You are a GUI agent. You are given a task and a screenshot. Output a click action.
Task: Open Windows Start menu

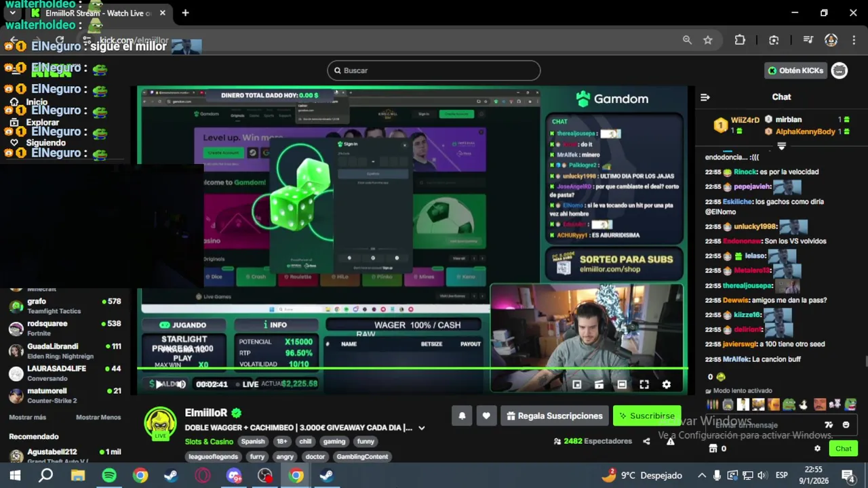click(x=15, y=476)
